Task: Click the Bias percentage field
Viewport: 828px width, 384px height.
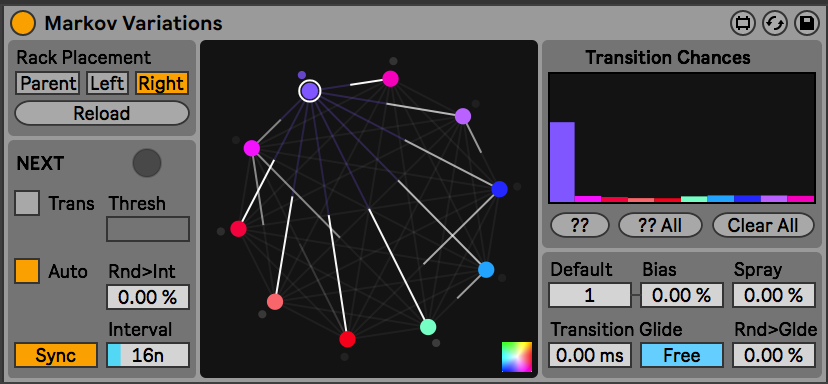Action: pyautogui.click(x=682, y=295)
